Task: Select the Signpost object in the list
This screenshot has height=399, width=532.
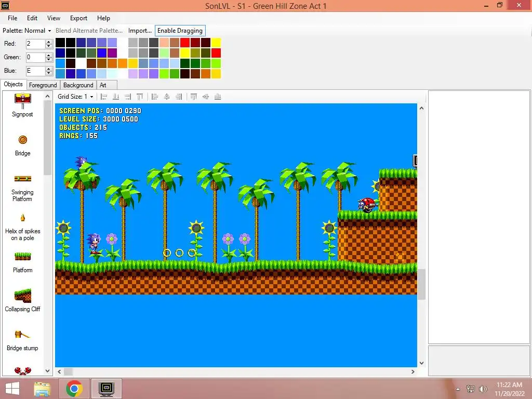Action: tap(22, 105)
